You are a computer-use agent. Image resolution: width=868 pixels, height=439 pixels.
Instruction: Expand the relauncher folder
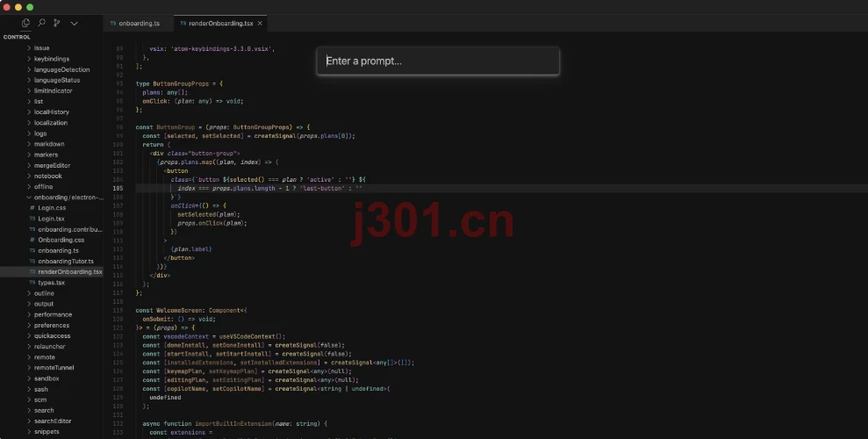click(x=52, y=347)
